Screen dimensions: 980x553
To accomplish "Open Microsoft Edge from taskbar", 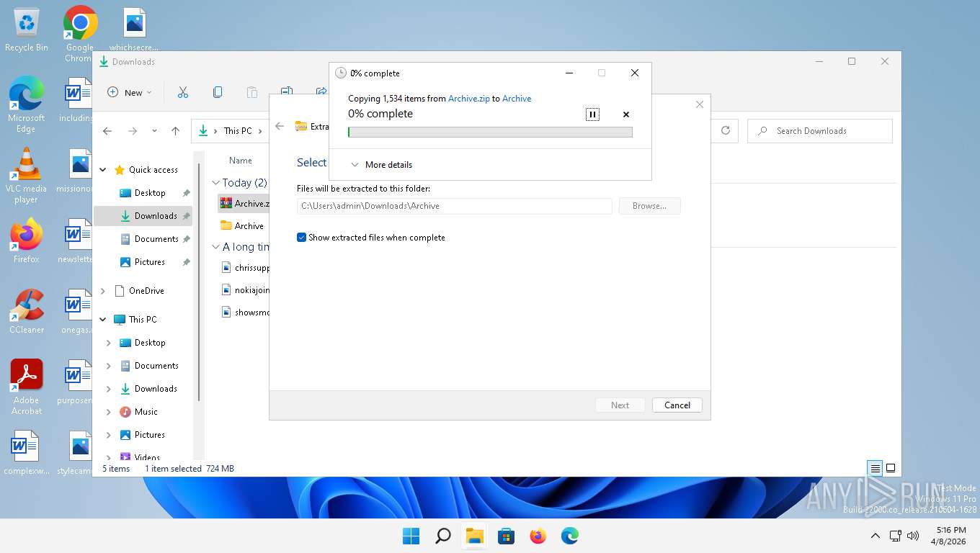I will (x=569, y=536).
